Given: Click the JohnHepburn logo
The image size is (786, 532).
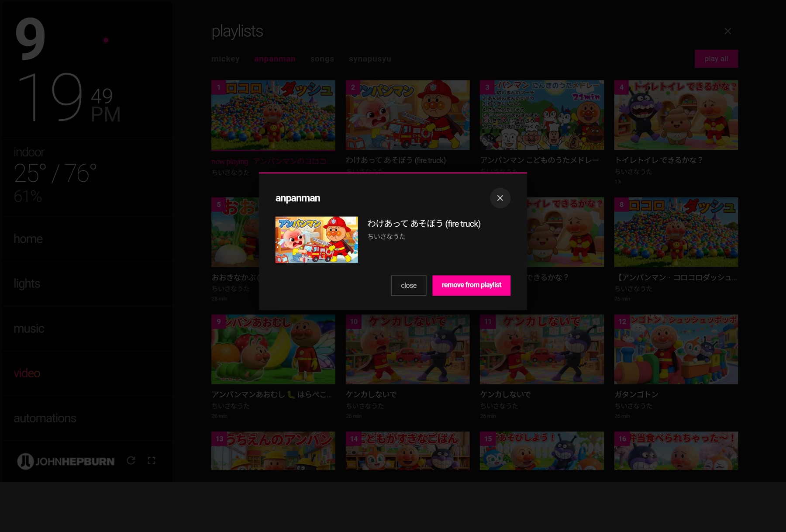Looking at the screenshot, I should (66, 461).
